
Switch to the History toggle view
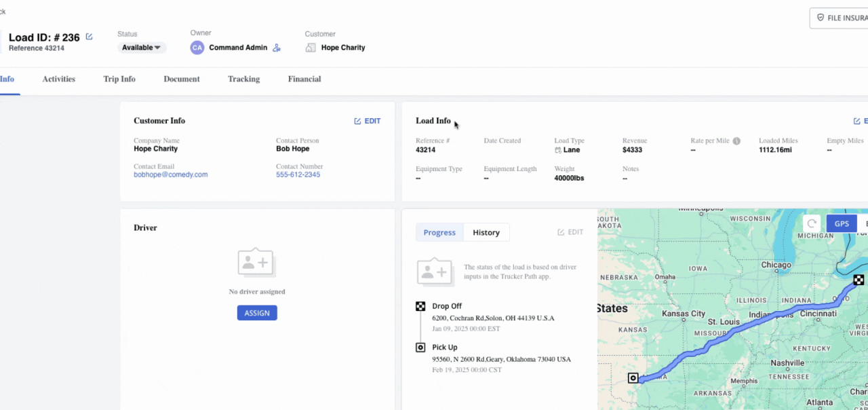pyautogui.click(x=486, y=232)
